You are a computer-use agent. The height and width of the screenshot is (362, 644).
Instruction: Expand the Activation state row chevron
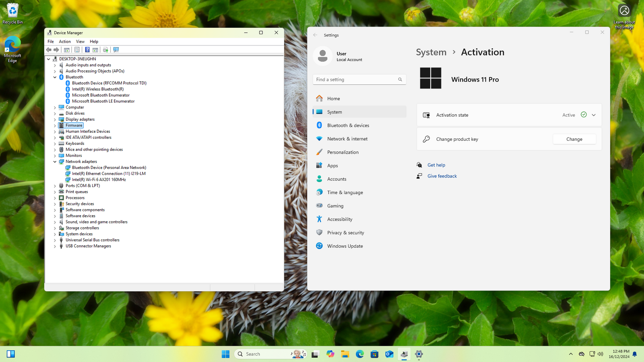coord(594,115)
